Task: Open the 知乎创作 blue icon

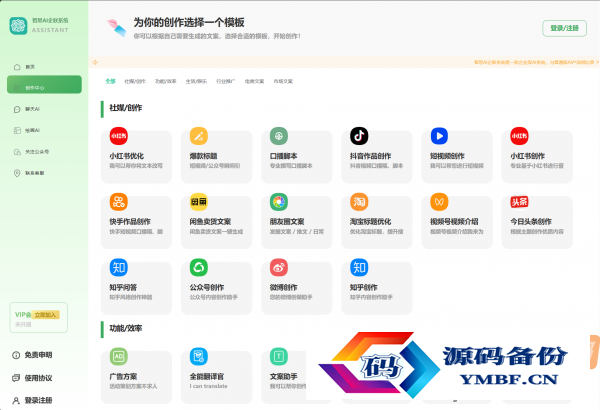Action: (x=359, y=267)
